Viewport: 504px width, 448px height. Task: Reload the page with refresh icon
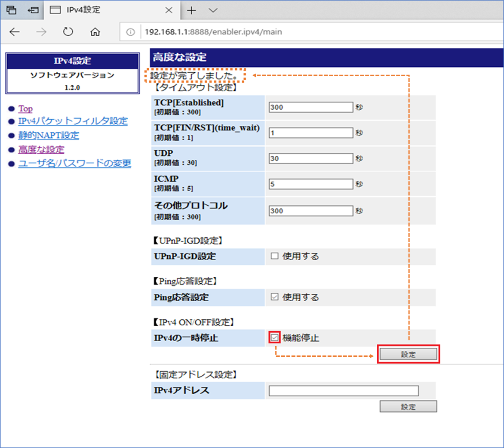[68, 32]
